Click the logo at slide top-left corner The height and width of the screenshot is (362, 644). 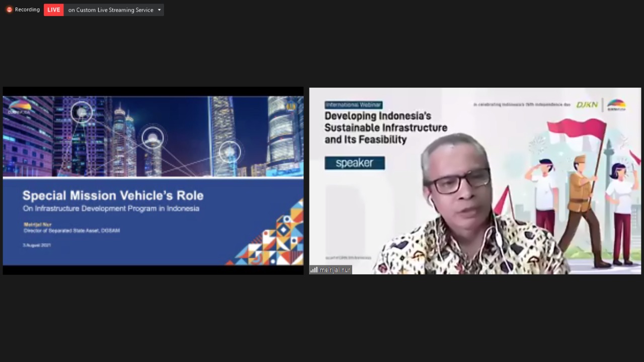coord(20,106)
